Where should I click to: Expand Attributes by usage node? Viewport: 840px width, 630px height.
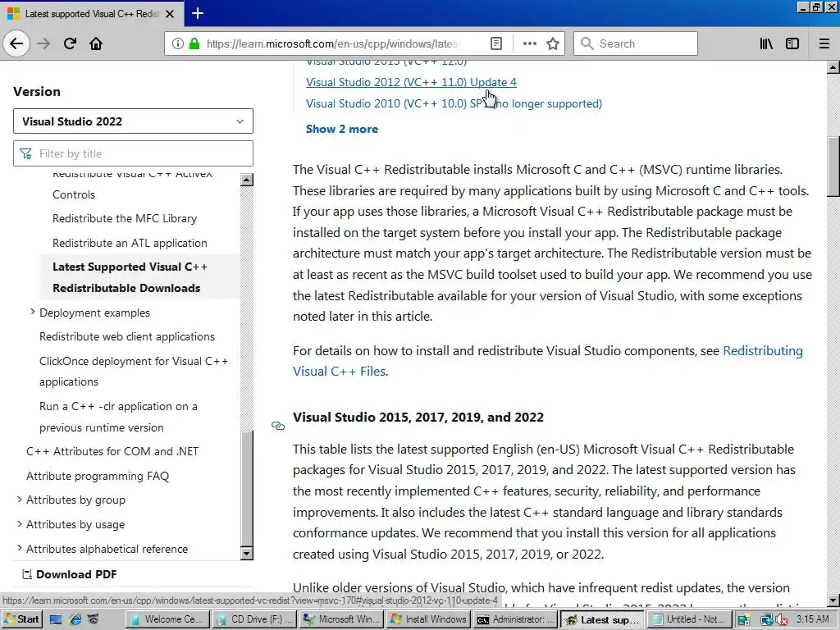coord(20,524)
